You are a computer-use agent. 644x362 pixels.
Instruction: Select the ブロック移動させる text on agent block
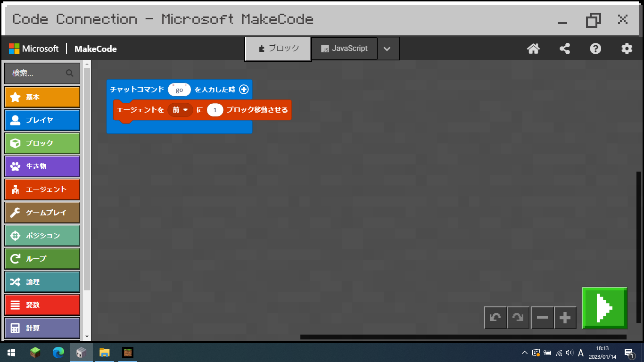coord(257,110)
